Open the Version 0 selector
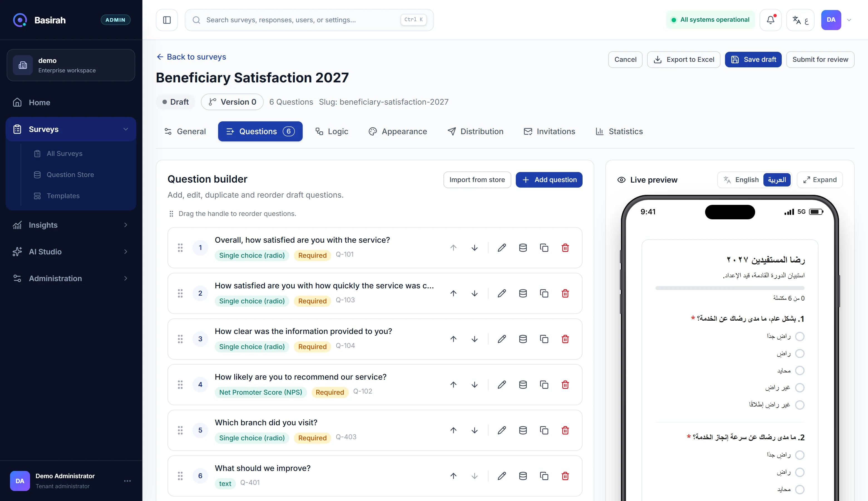The image size is (868, 501). [x=232, y=102]
